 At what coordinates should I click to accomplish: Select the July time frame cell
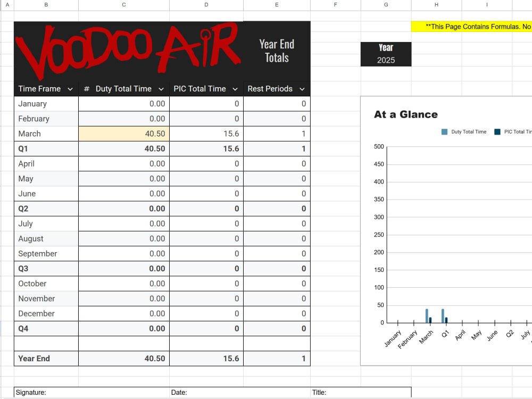pos(46,223)
